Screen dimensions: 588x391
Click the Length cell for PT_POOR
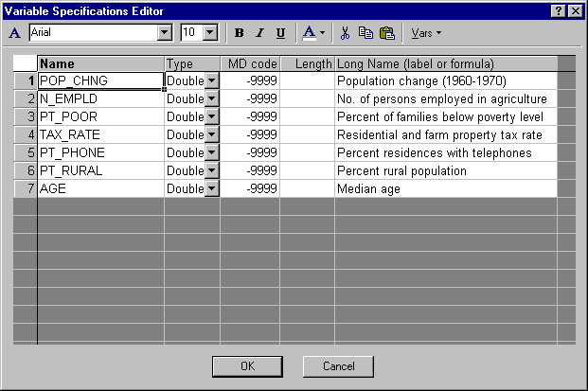[x=307, y=116]
